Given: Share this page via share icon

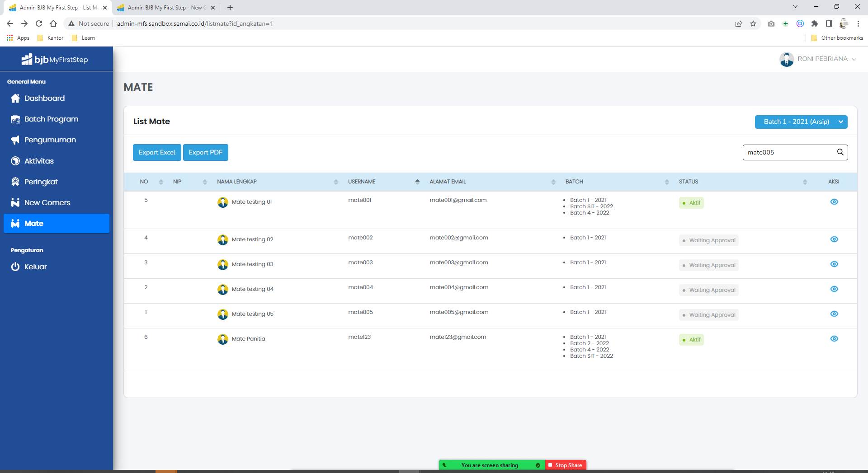Looking at the screenshot, I should tap(739, 23).
